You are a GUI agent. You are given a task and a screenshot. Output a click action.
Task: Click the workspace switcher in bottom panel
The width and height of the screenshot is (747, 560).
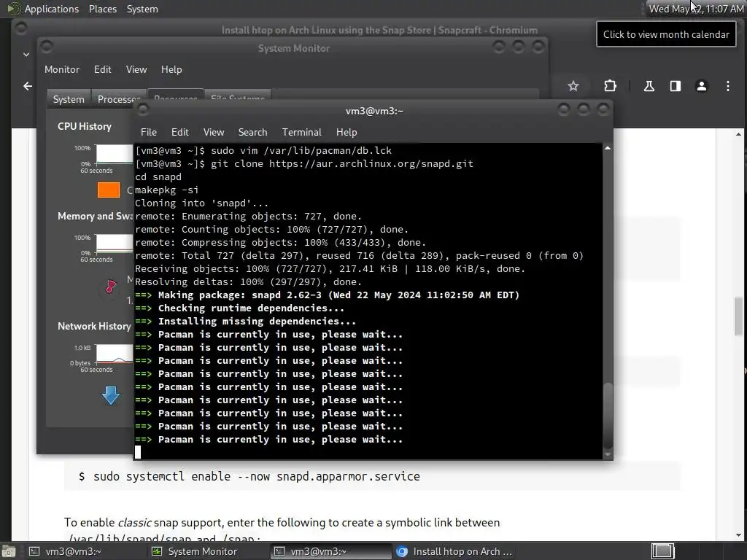pyautogui.click(x=662, y=551)
